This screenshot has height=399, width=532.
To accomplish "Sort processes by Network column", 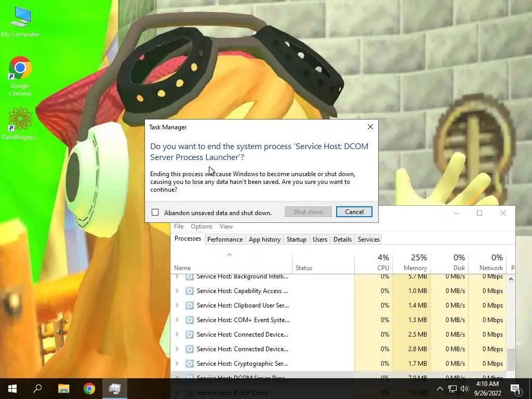I will (487, 263).
